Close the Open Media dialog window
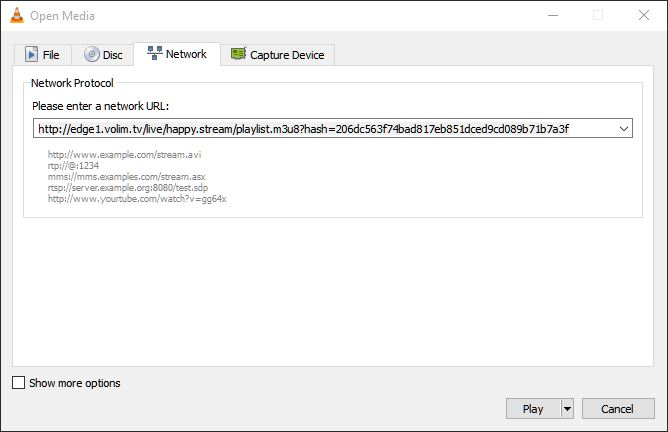The height and width of the screenshot is (432, 668). pos(643,15)
